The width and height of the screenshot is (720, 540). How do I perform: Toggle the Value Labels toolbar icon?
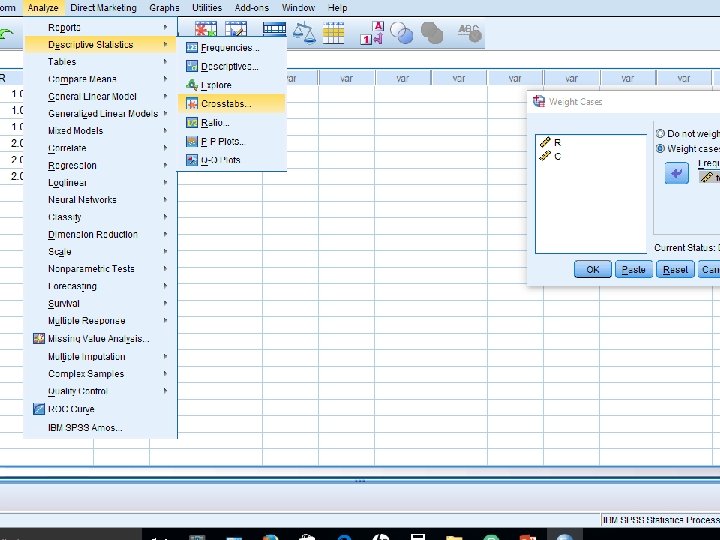tap(372, 33)
